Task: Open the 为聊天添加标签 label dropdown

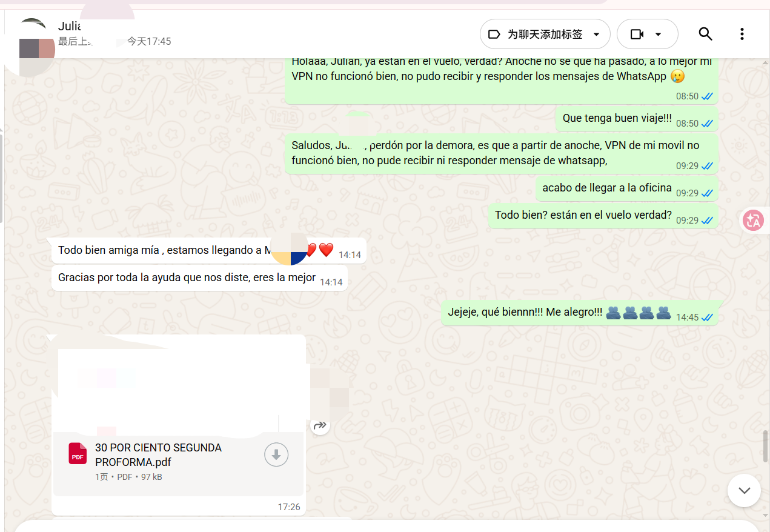Action: (545, 34)
